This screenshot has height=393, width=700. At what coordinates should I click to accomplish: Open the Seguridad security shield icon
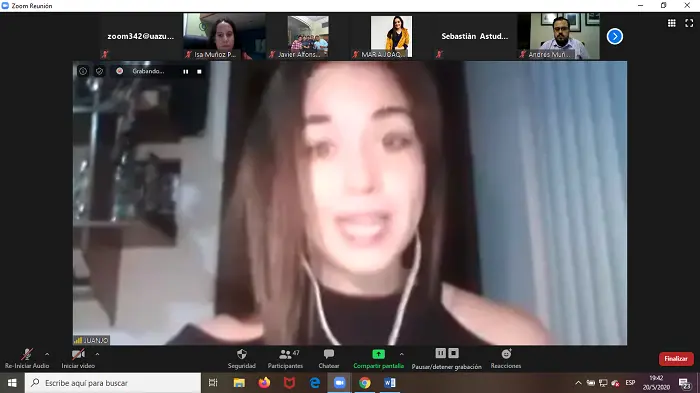(x=242, y=354)
